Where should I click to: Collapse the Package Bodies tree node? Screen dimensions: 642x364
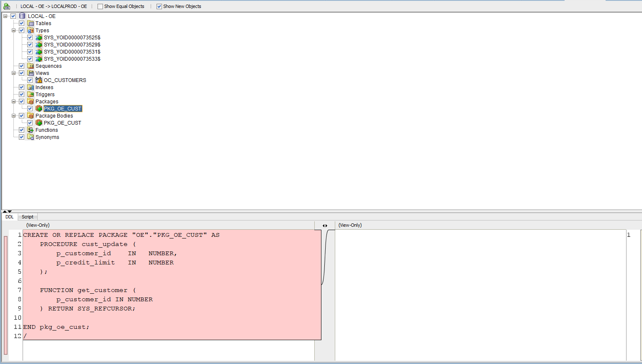coord(14,115)
